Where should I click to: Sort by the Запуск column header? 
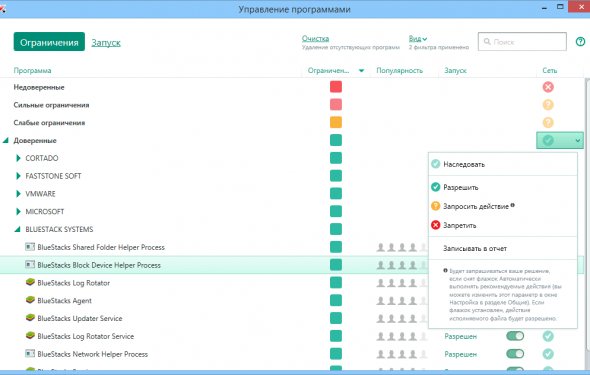pos(455,70)
